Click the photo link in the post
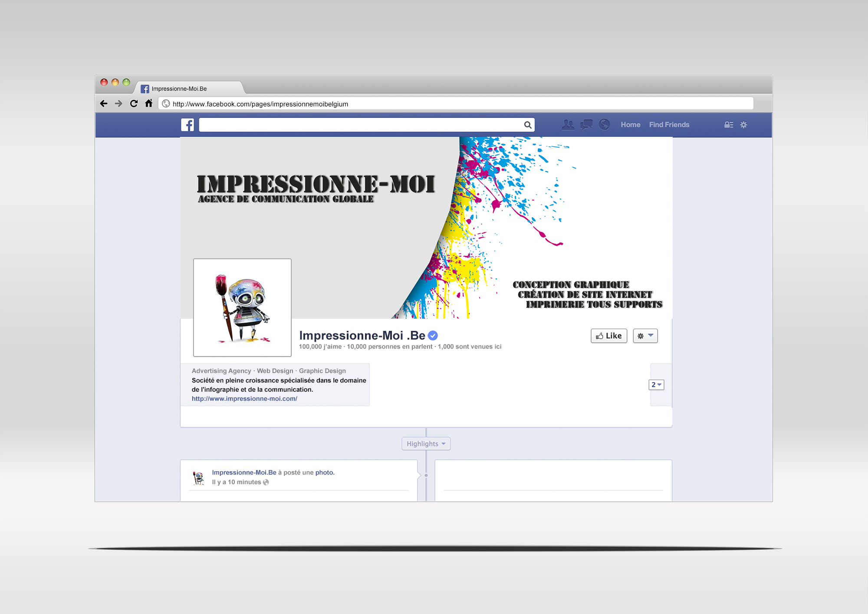 click(x=324, y=472)
